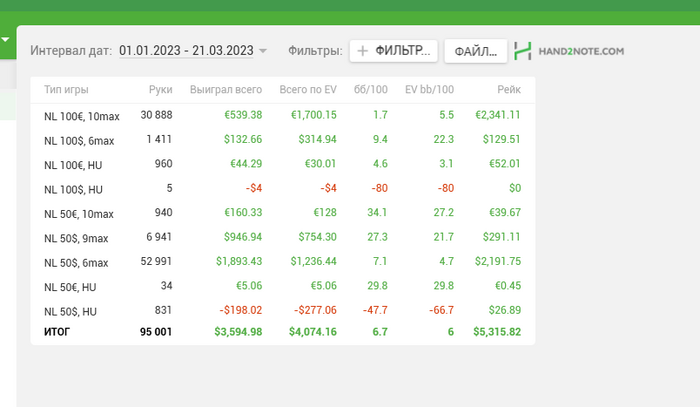Sort by Руки column header
Screen dimensions: 700x407
160,90
